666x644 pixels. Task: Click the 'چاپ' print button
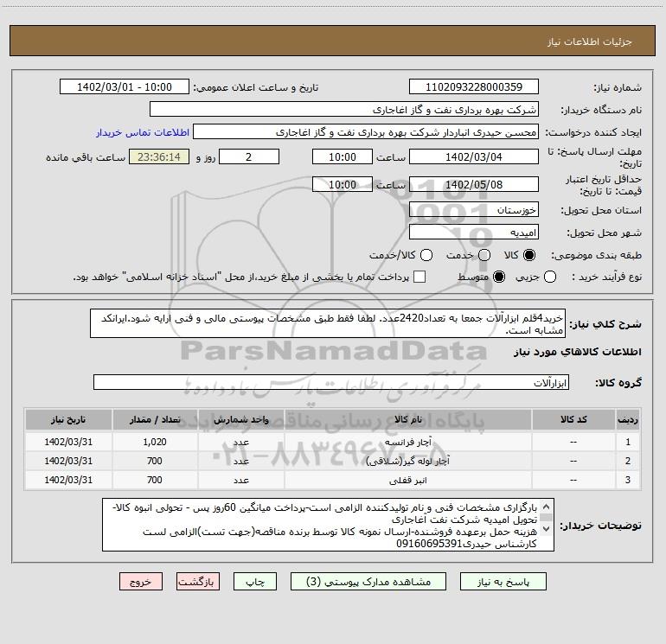tap(255, 581)
